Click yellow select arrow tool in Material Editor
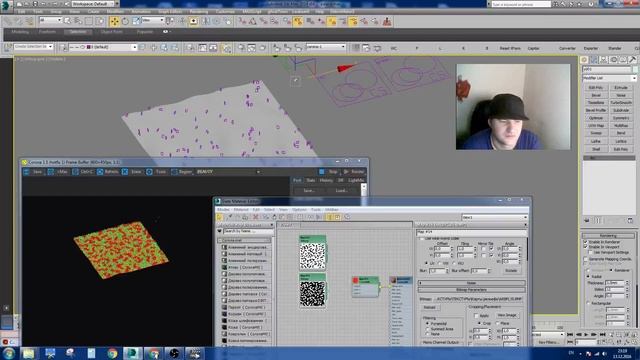This screenshot has width=640, height=360. coord(220,217)
